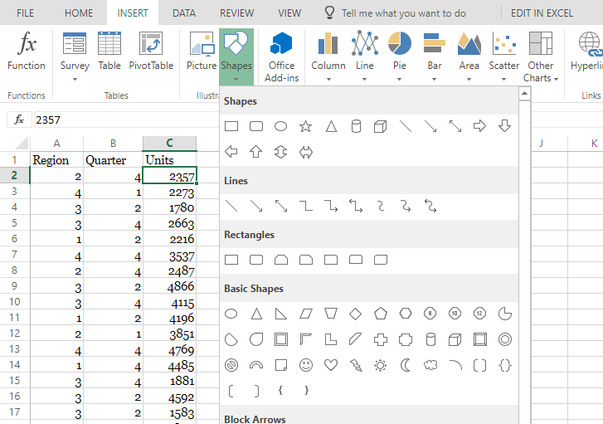The image size is (603, 424).
Task: Insert a Hyperlink
Action: 587,52
